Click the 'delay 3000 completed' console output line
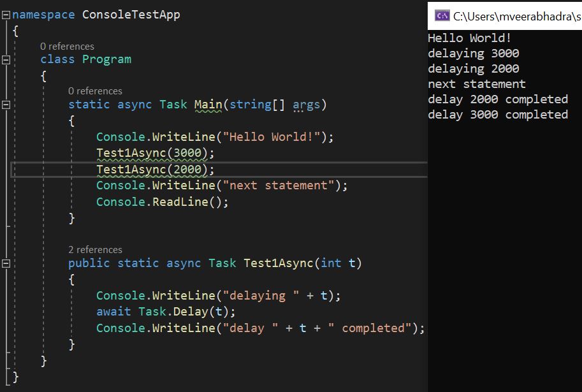The image size is (582, 392). coord(497,115)
